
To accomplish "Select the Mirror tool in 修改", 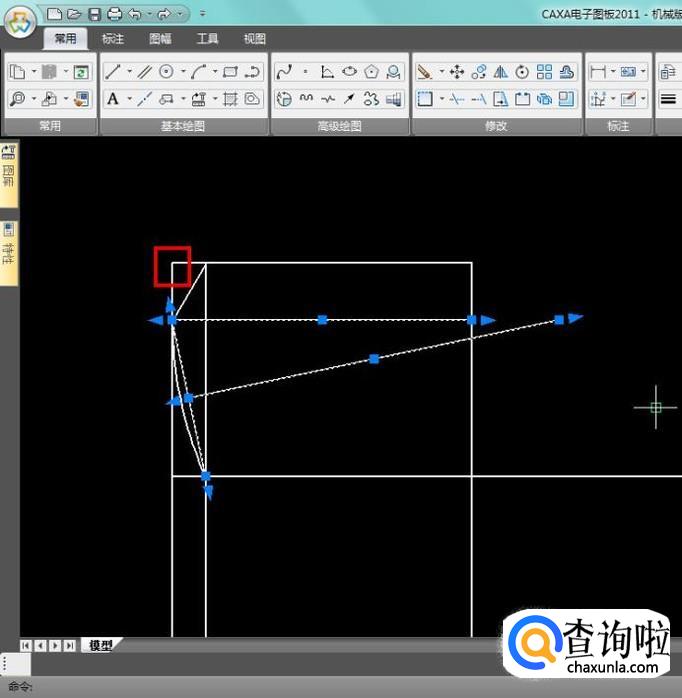I will pyautogui.click(x=501, y=72).
